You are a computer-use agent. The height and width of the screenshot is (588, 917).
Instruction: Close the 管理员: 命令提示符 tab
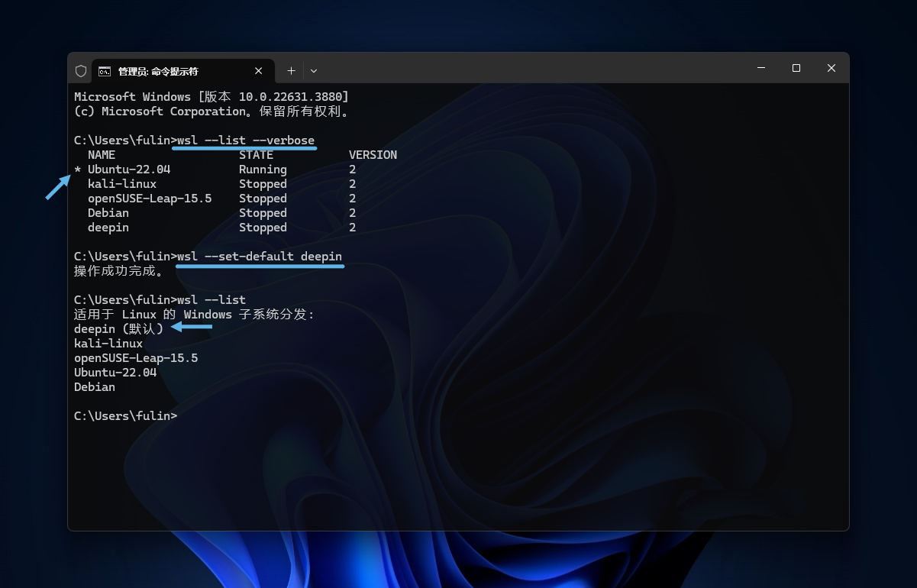258,71
